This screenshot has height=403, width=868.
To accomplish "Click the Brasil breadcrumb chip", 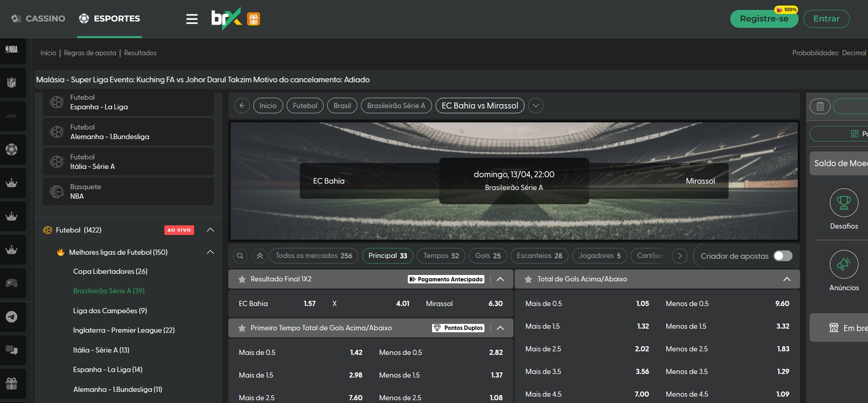I will 342,106.
